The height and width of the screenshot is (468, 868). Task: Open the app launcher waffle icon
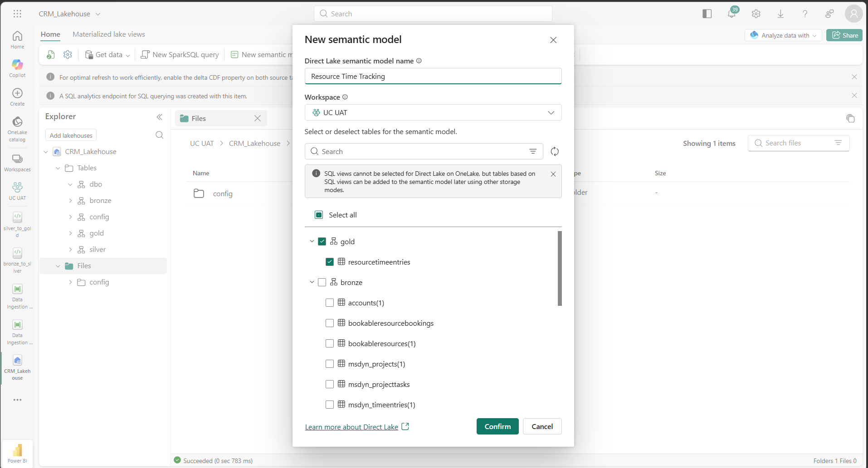pyautogui.click(x=17, y=14)
